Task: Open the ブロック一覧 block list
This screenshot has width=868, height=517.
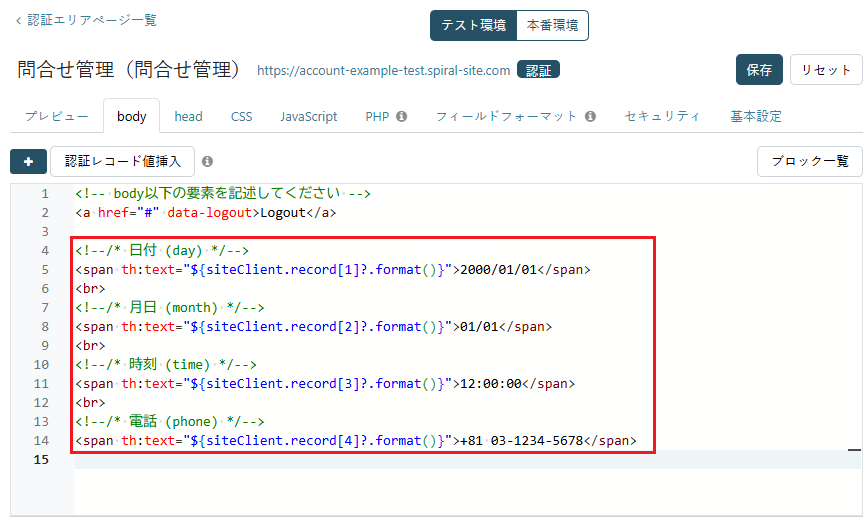Action: tap(809, 161)
